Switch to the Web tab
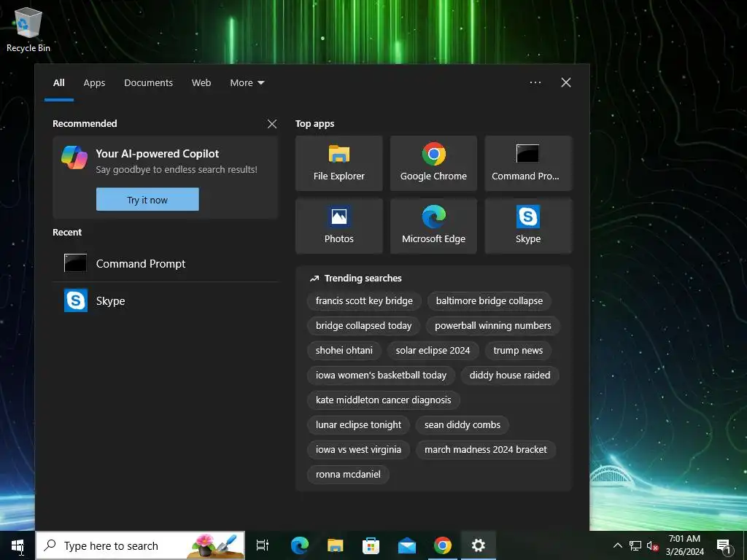747x560 pixels. (201, 83)
